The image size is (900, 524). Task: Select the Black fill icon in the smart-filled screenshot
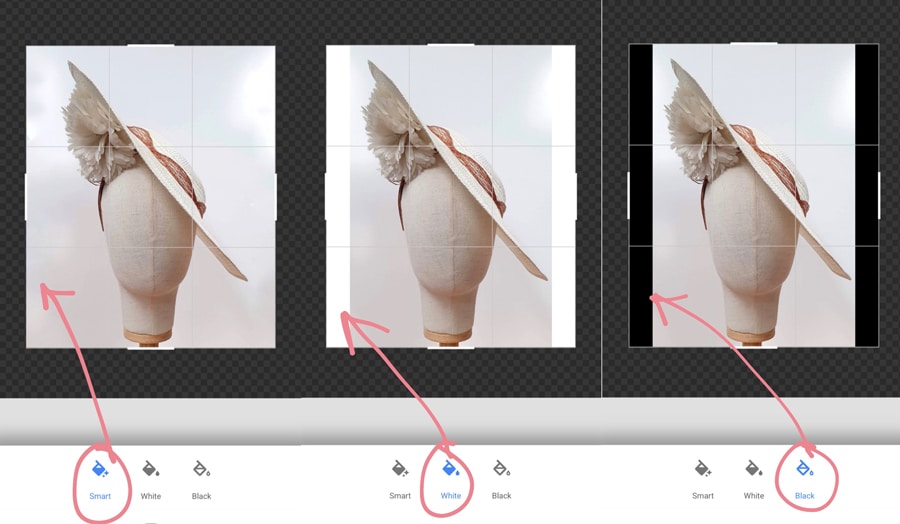pos(201,469)
